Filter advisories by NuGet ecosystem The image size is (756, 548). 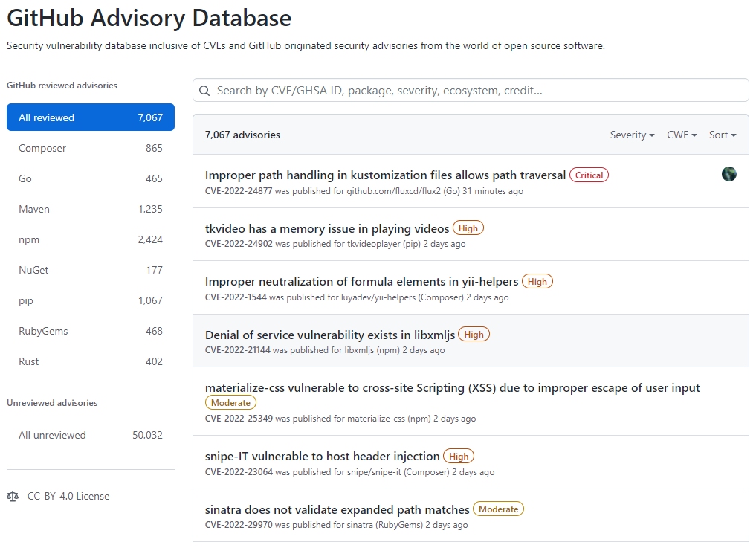(91, 270)
